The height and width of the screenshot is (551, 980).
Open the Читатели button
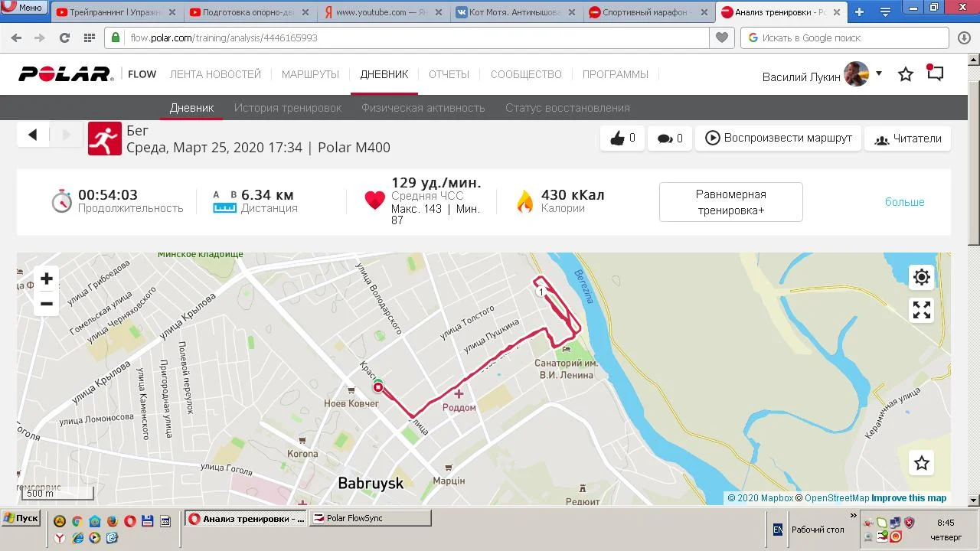point(907,139)
